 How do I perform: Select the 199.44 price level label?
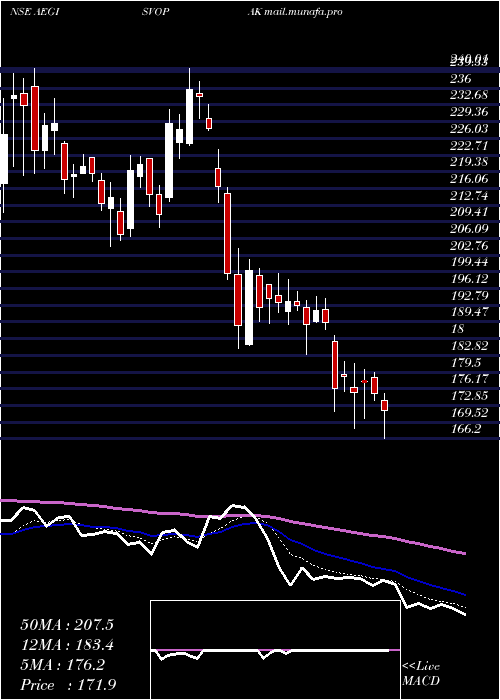pyautogui.click(x=469, y=262)
